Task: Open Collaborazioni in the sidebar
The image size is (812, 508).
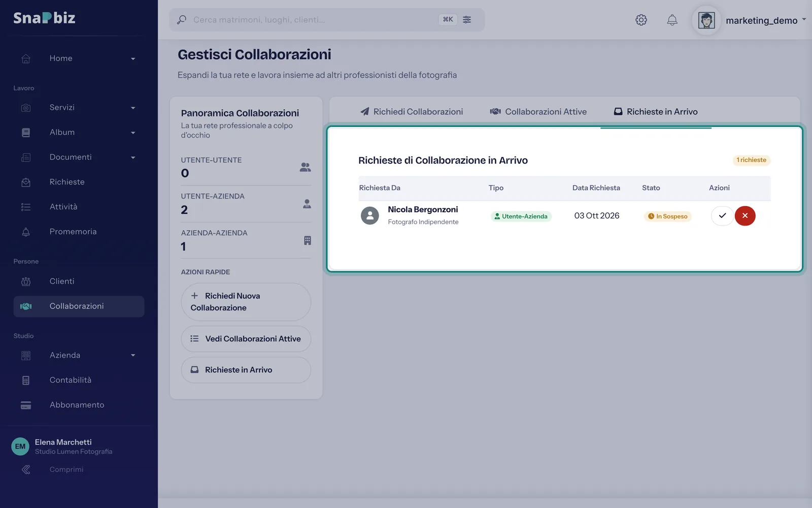Action: pyautogui.click(x=79, y=306)
